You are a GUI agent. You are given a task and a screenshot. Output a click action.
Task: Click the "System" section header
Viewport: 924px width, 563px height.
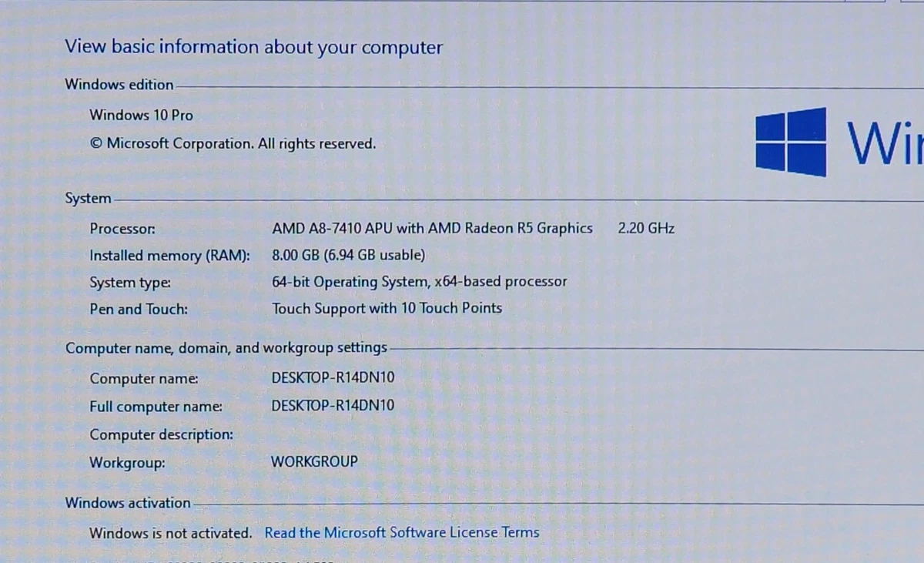[x=88, y=199]
